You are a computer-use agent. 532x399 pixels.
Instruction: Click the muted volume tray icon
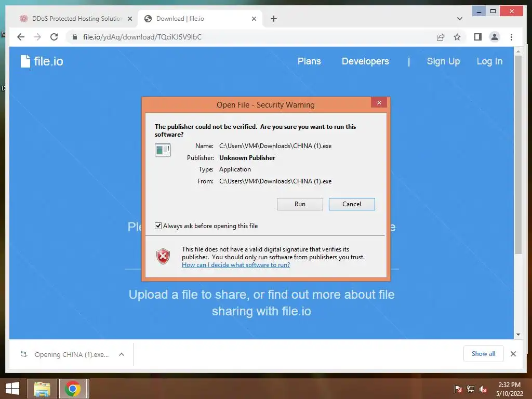click(483, 389)
